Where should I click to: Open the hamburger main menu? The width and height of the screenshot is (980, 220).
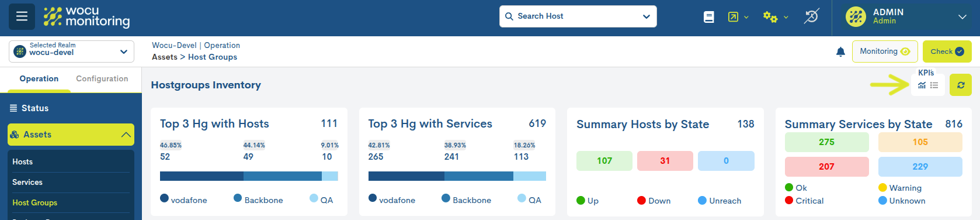click(22, 16)
